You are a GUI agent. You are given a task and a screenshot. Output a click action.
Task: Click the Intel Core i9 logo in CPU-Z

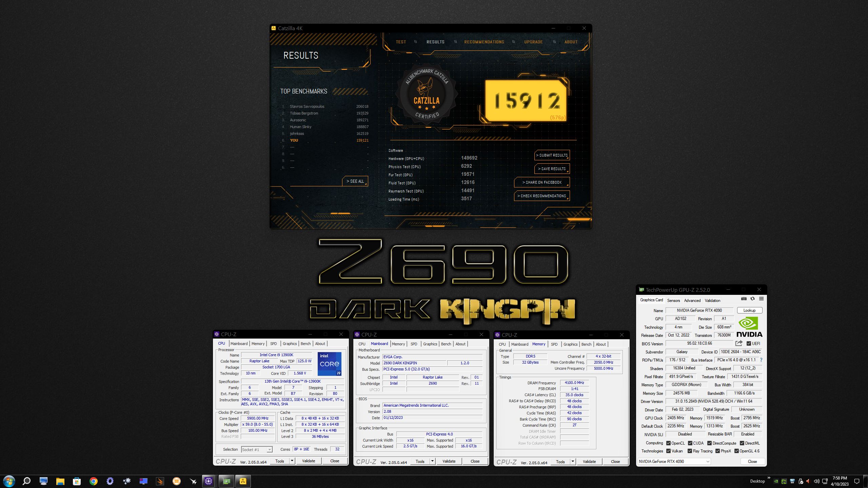click(x=329, y=364)
